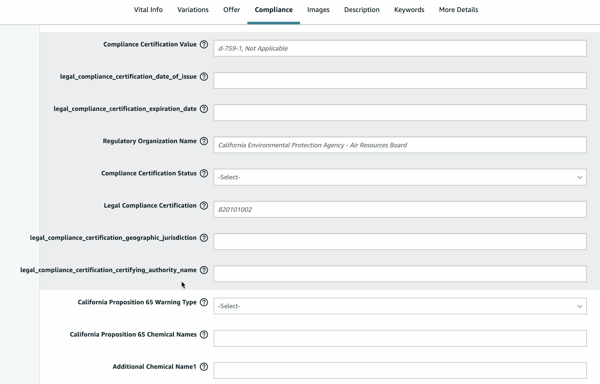Viewport: 600px width, 384px height.
Task: Click help icon beside certifying_authority_name label
Action: click(x=204, y=270)
